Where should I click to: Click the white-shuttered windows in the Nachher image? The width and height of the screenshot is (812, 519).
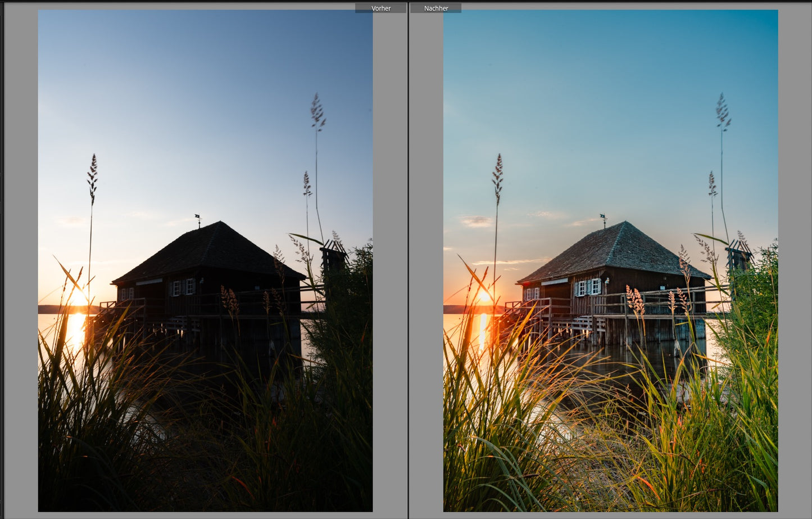pyautogui.click(x=589, y=287)
